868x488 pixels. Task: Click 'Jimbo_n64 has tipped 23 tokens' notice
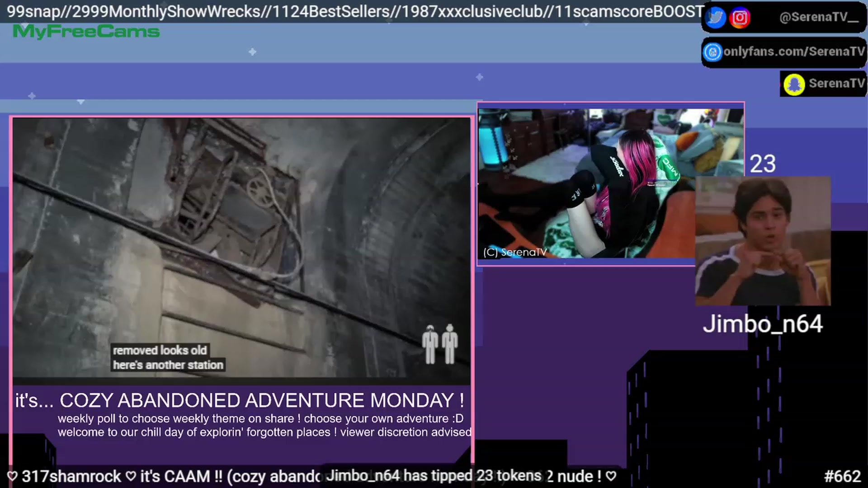[434, 475]
